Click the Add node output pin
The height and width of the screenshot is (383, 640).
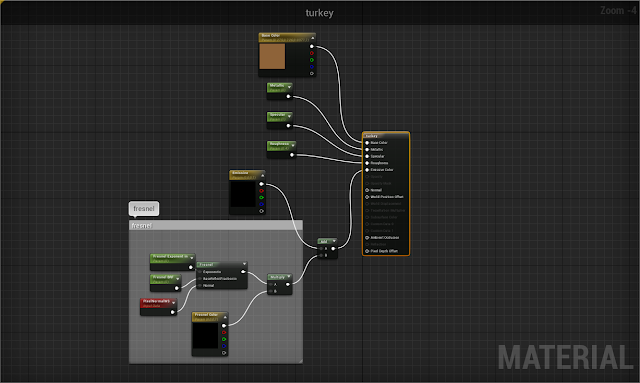pyautogui.click(x=333, y=248)
